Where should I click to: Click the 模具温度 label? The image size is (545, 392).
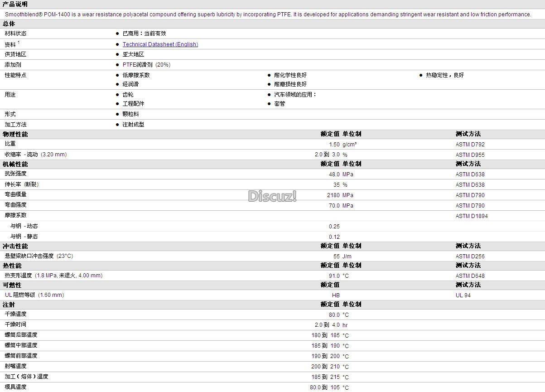click(x=16, y=387)
